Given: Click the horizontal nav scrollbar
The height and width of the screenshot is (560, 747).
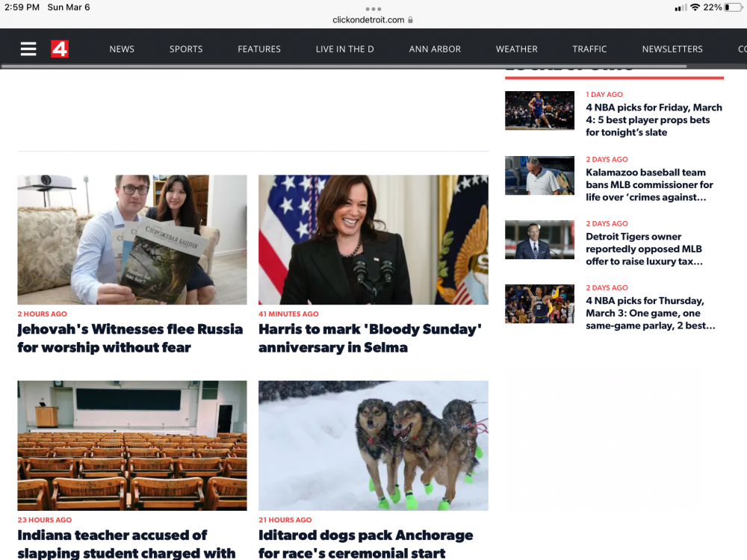Looking at the screenshot, I should 344,66.
